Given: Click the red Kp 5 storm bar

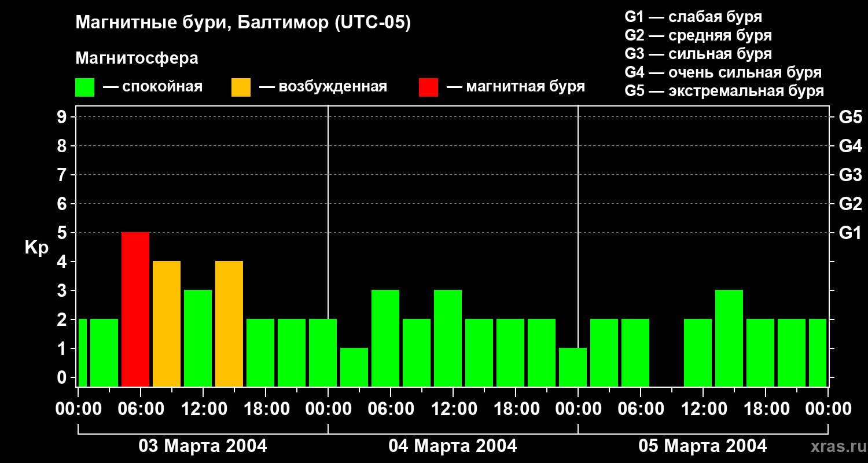Looking at the screenshot, I should point(135,310).
